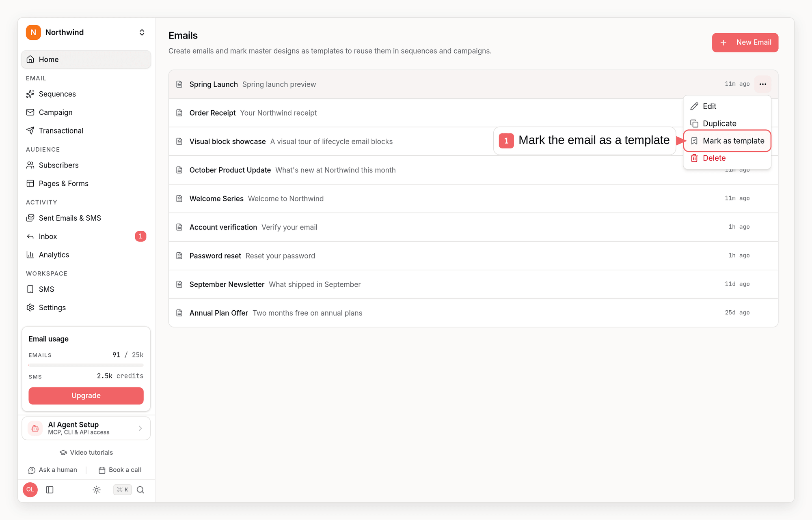Go to Home in sidebar
The width and height of the screenshot is (812, 520).
86,60
